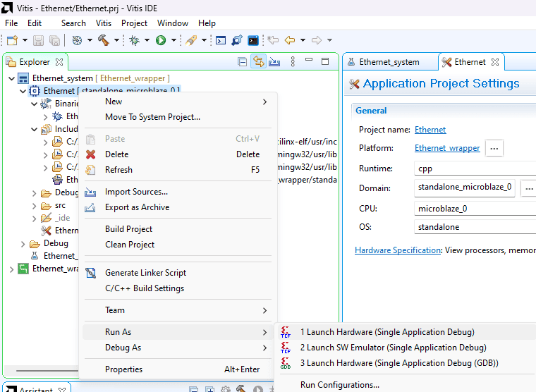The width and height of the screenshot is (536, 392).
Task: Open the Xilinx menu in menu bar
Action: [x=103, y=23]
